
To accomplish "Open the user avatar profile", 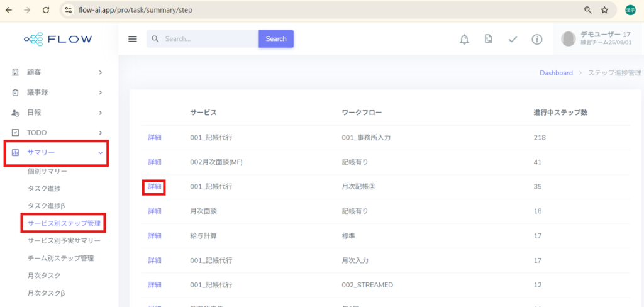I will pos(568,39).
